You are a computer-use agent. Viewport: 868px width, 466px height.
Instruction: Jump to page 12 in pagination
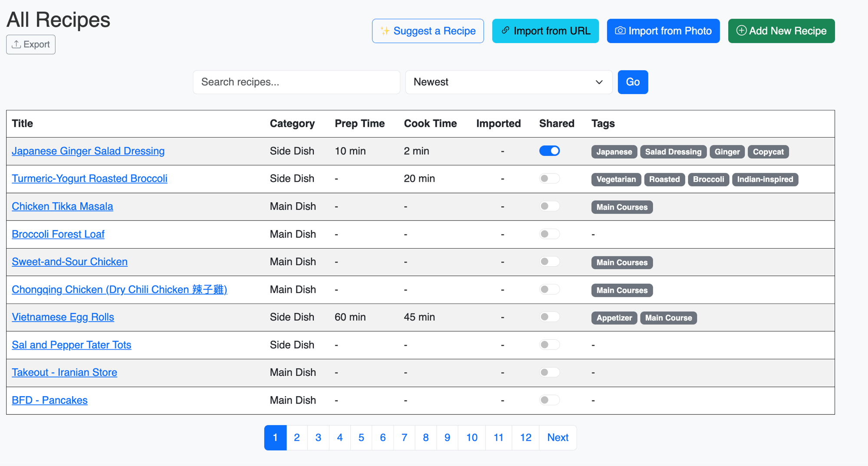525,437
